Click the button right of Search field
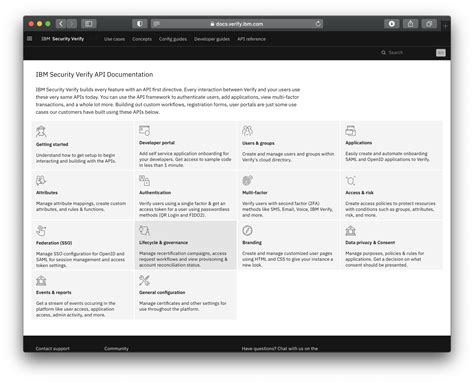This screenshot has height=383, width=474. click(441, 53)
